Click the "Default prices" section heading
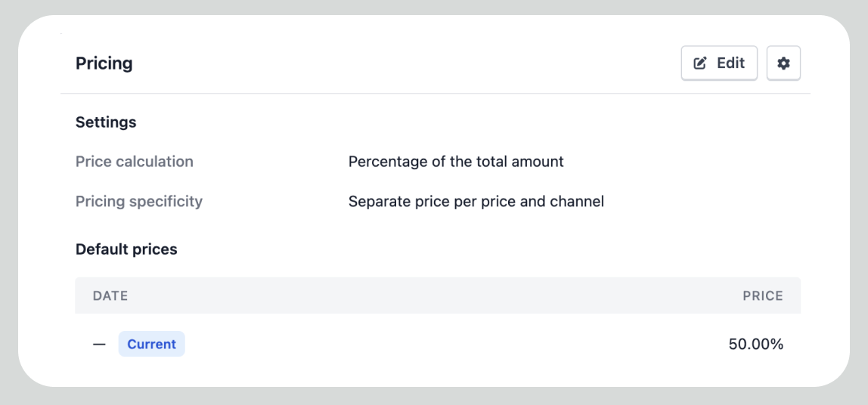Screen dimensions: 868x405 tap(126, 249)
